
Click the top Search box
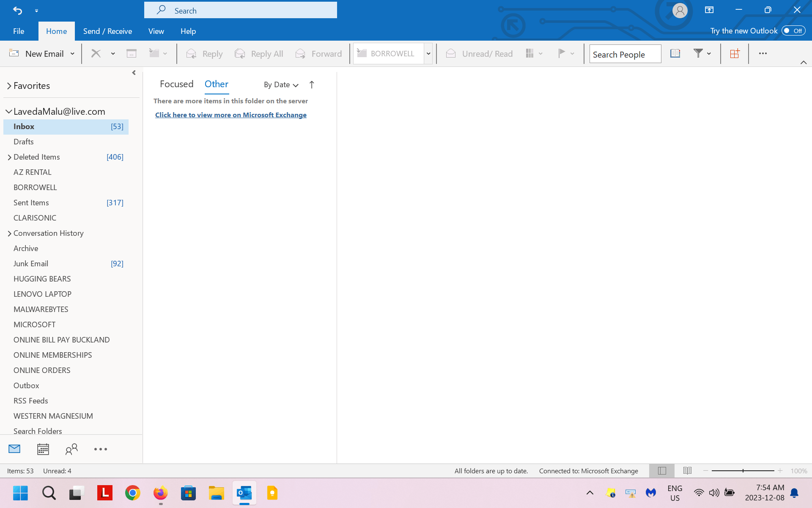point(241,10)
